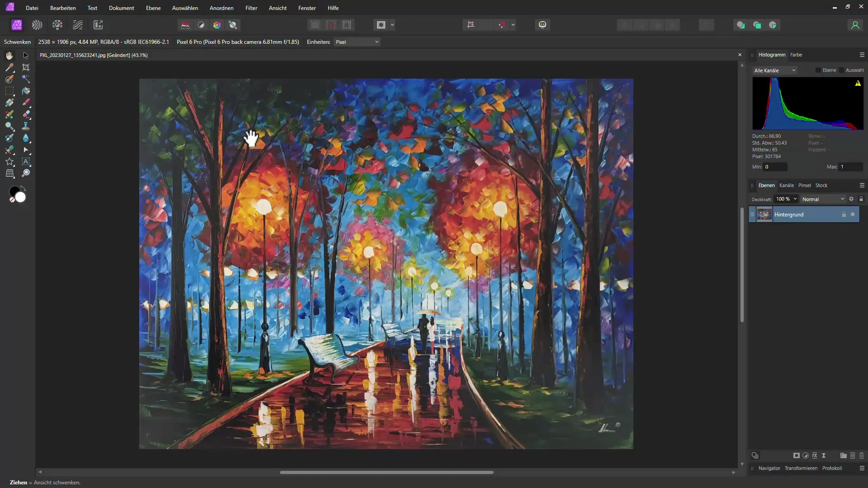This screenshot has height=488, width=868.
Task: Click the Invert Selection toolbar icon
Action: point(347,25)
